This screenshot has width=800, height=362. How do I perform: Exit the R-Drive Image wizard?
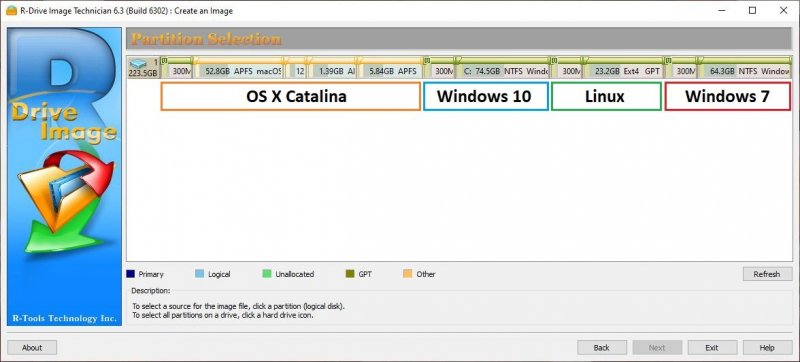712,348
